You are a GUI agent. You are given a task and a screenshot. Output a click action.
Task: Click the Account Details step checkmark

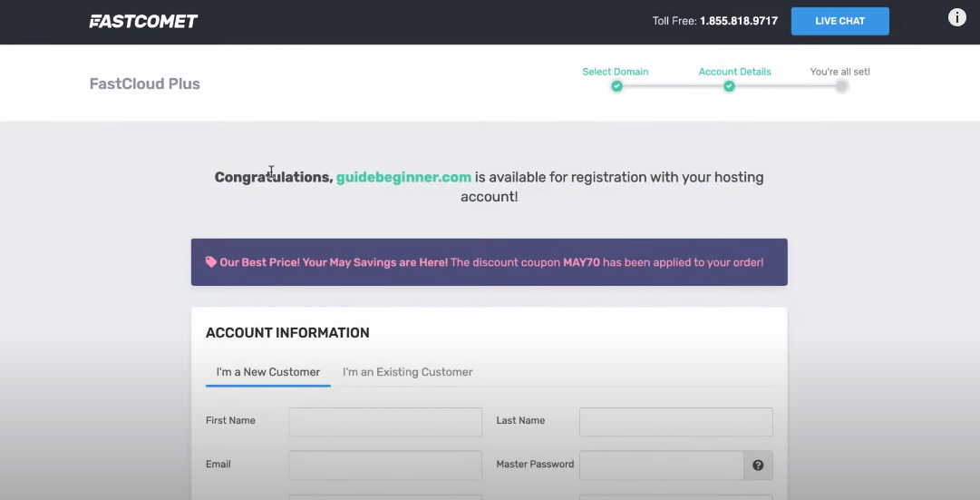(x=730, y=86)
